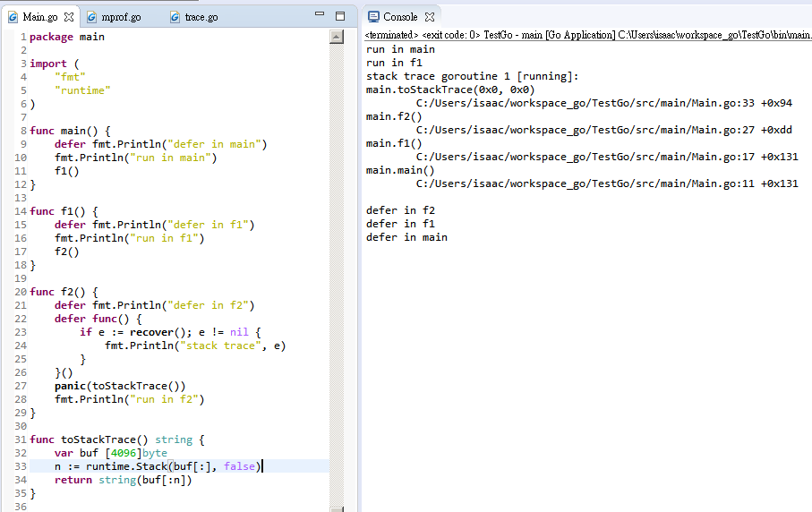Click the Console monitor icon
Screen dimensions: 812x512
pos(373,17)
